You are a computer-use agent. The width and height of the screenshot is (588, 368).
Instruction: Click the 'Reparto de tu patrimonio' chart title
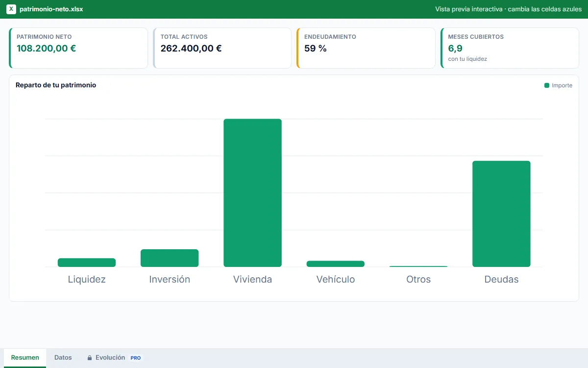pyautogui.click(x=56, y=85)
